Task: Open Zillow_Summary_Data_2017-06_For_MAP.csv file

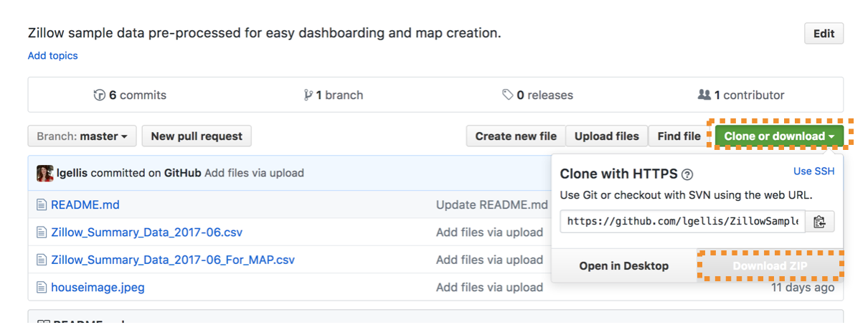Action: pos(173,260)
